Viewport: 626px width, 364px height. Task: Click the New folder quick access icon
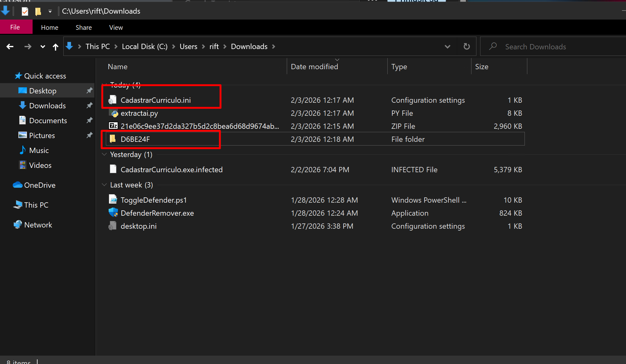pyautogui.click(x=38, y=11)
